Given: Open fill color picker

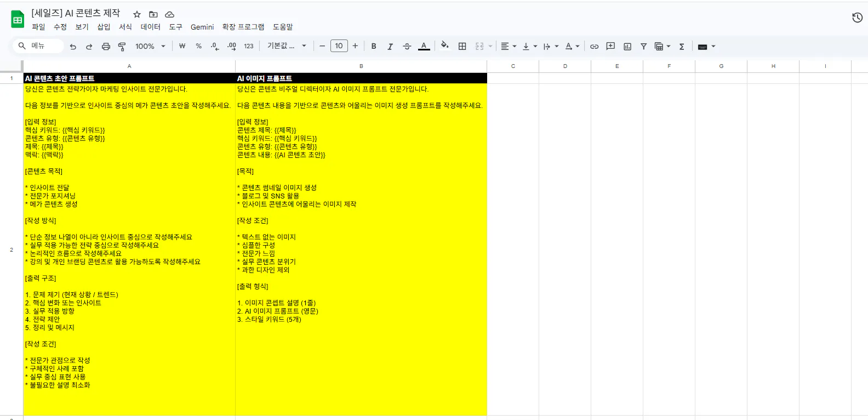Looking at the screenshot, I should [445, 46].
